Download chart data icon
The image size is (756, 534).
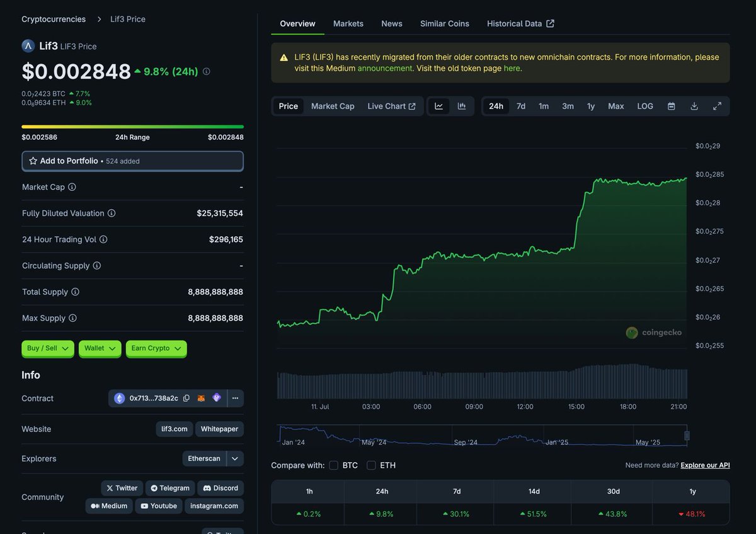coord(694,106)
